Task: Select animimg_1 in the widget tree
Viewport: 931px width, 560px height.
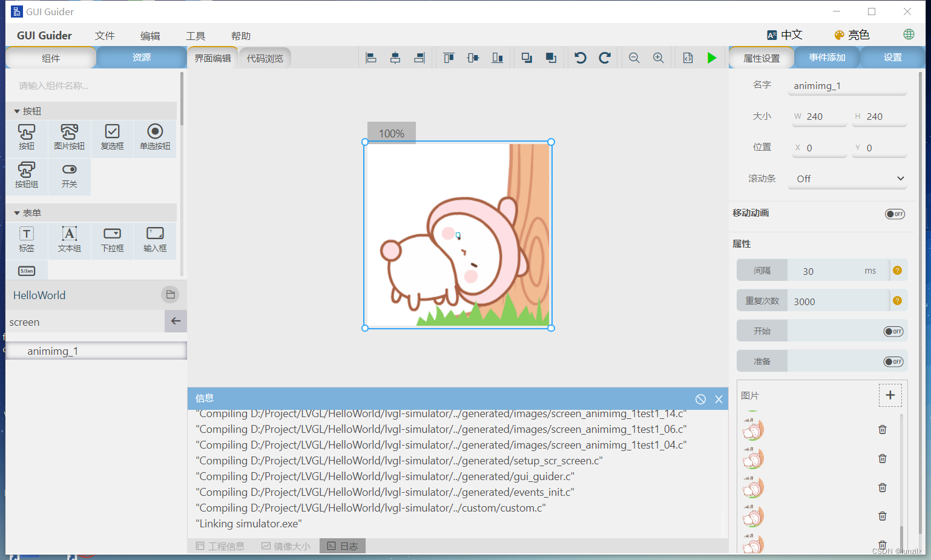Action: [96, 351]
